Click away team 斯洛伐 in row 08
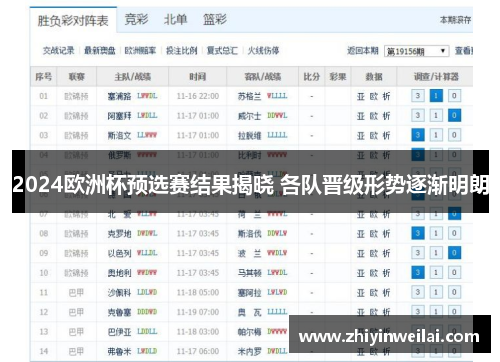Screen dimensions: 500x362 coord(249,234)
